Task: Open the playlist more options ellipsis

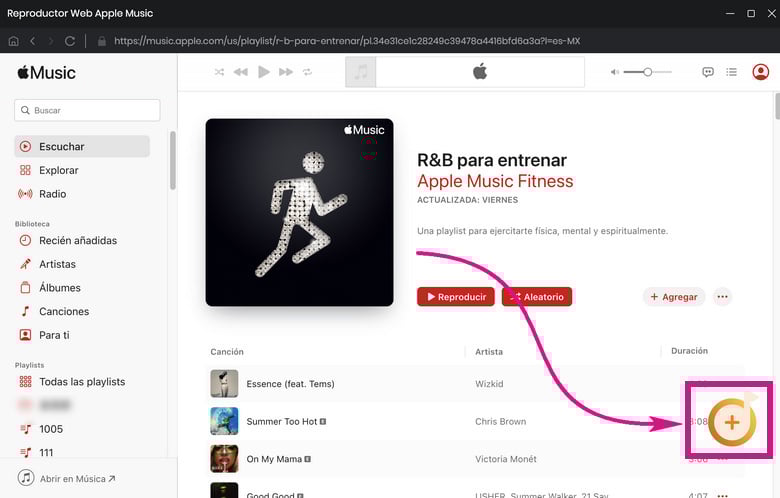Action: point(722,297)
